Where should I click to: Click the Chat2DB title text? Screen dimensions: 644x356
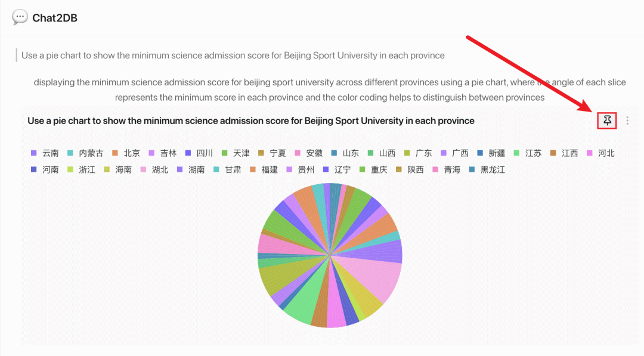[55, 18]
